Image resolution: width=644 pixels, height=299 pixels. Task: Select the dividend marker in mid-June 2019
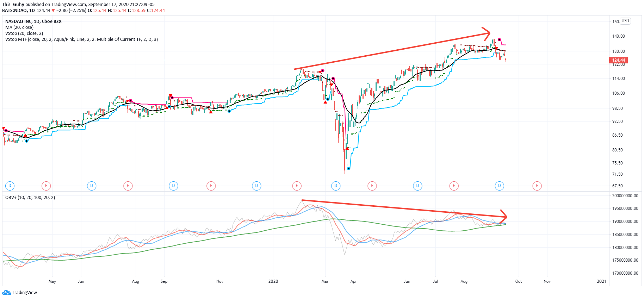coord(92,186)
